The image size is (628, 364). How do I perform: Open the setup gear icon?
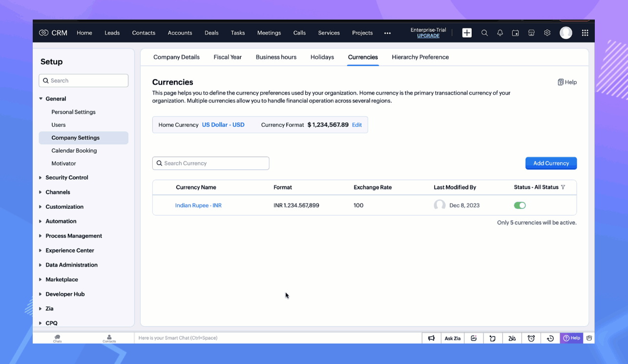547,33
